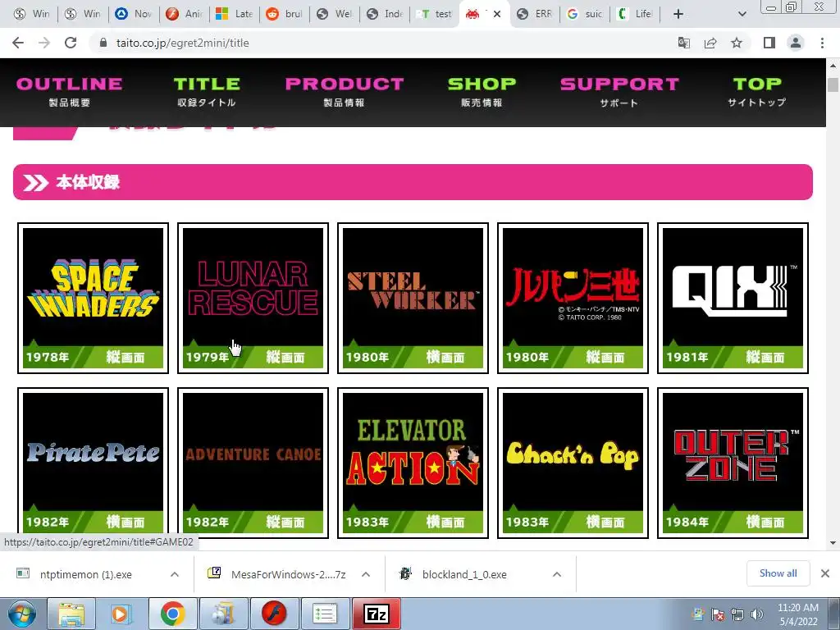Switch to the "Inde" tab

385,14
